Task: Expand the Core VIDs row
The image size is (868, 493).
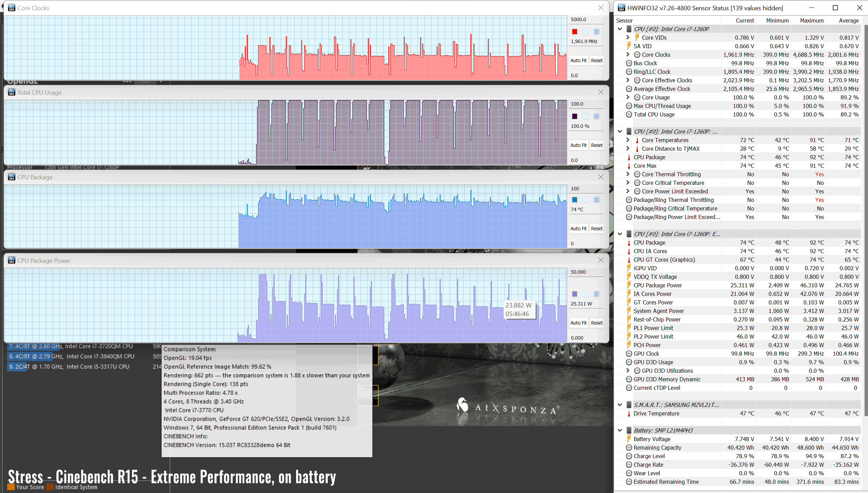Action: pos(628,38)
